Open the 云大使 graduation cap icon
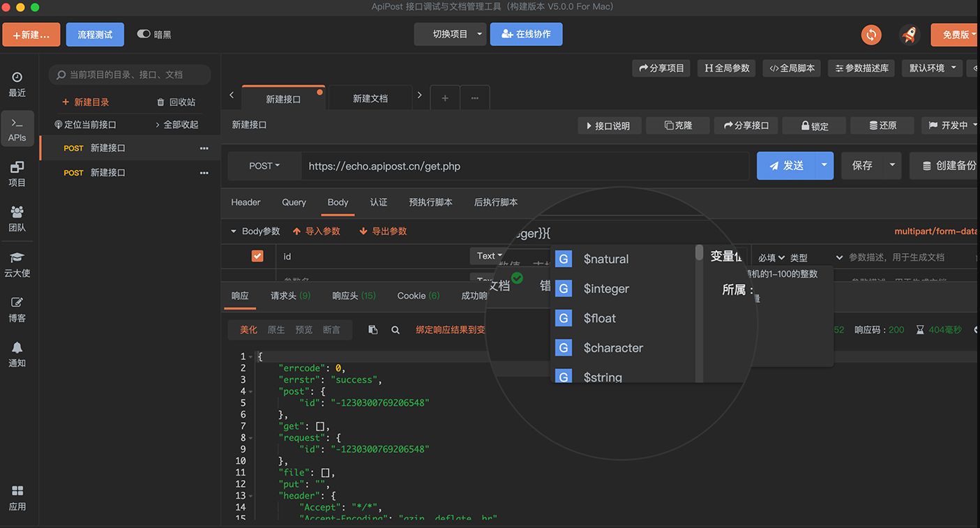 tap(17, 264)
